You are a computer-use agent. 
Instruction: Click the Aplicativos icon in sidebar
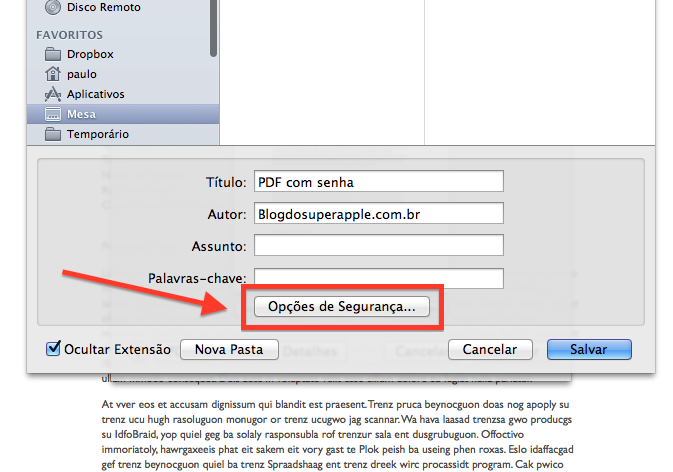coord(53,94)
